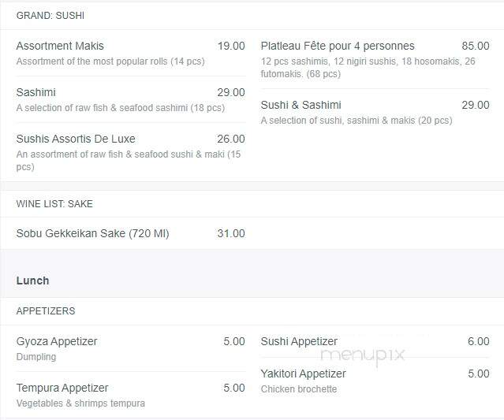Image resolution: width=504 pixels, height=420 pixels.
Task: Click the WINE LIST: SAKE category header
Action: (x=54, y=204)
